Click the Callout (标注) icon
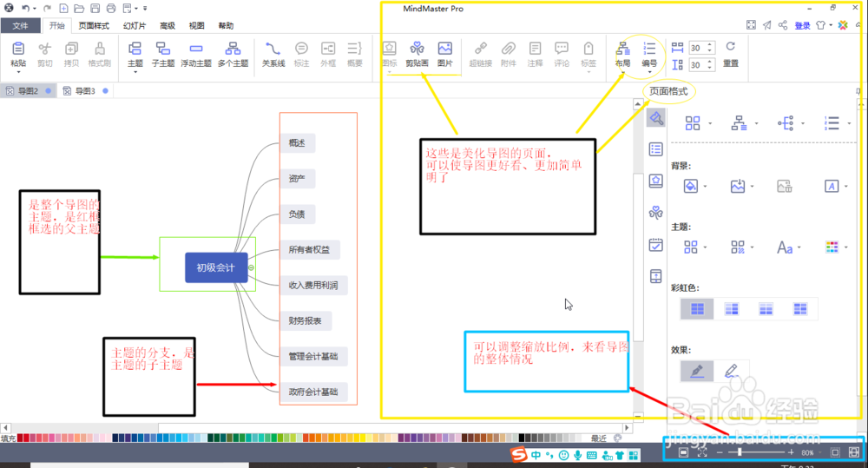This screenshot has width=868, height=468. coord(301,49)
